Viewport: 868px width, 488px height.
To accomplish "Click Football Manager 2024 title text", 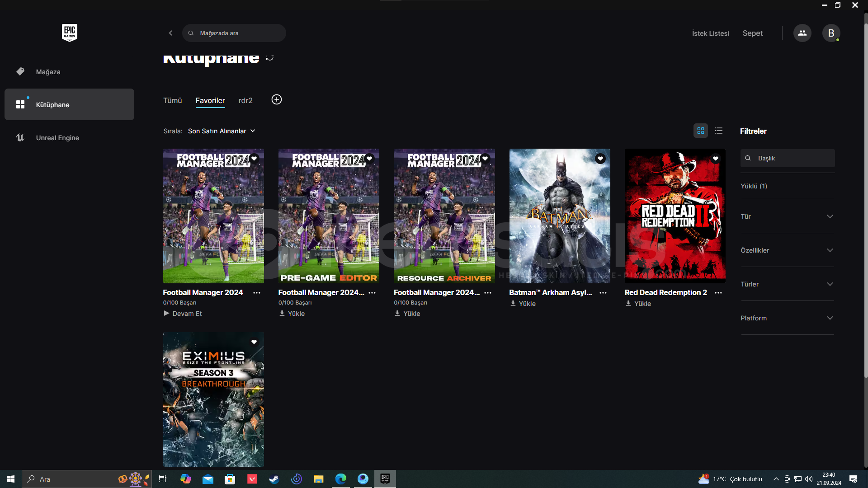I will click(x=203, y=293).
